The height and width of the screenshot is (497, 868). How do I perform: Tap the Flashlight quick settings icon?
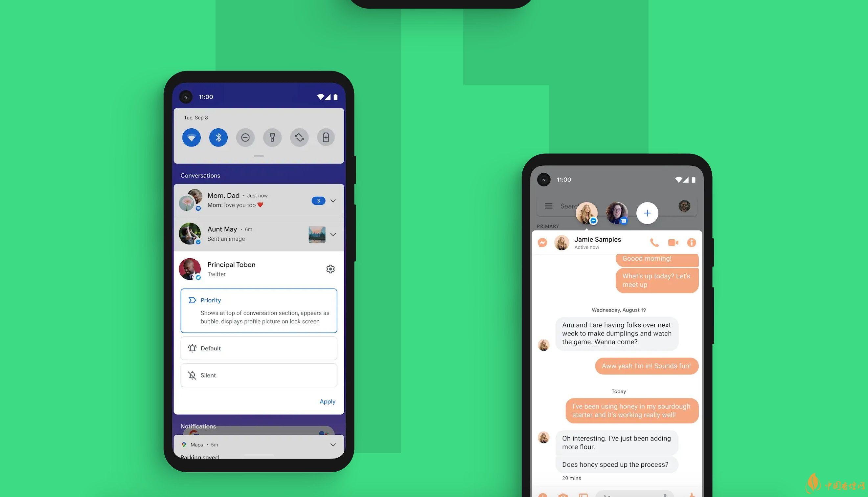coord(272,138)
